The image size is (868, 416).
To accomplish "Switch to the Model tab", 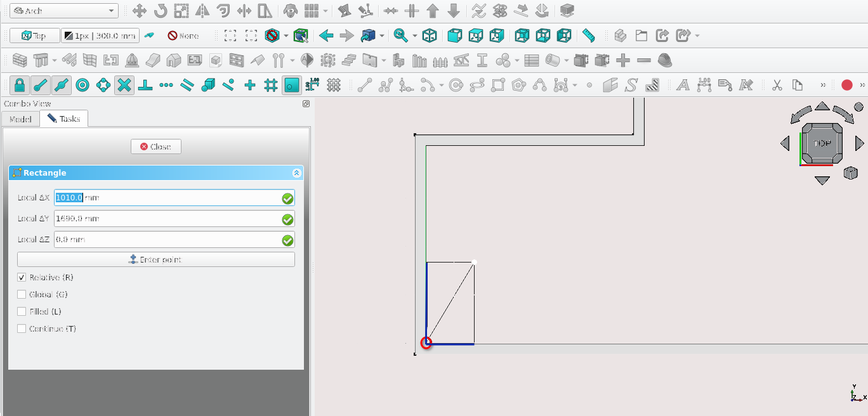I will (x=20, y=119).
